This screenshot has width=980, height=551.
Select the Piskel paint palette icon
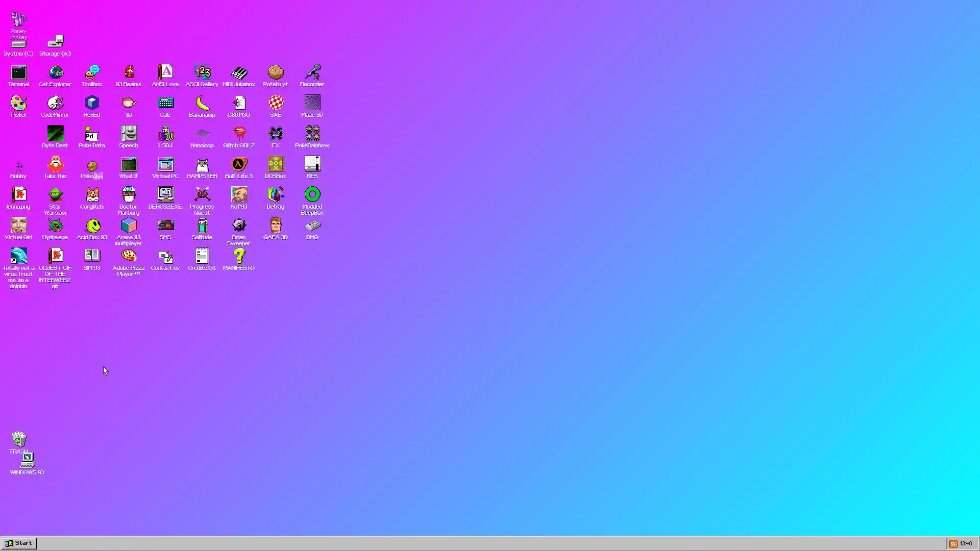tap(18, 104)
